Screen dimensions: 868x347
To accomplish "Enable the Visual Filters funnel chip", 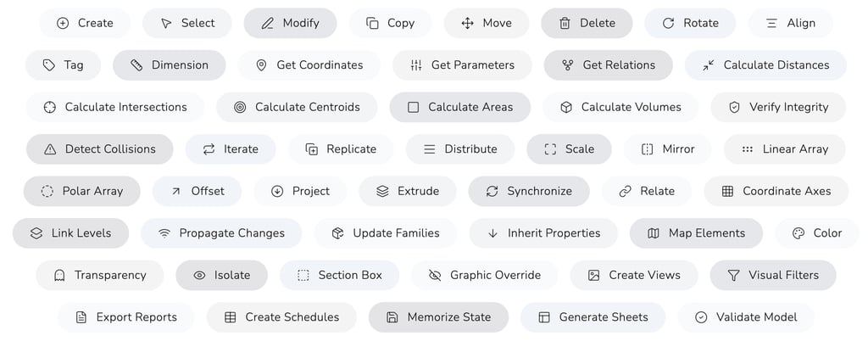I will click(x=772, y=275).
